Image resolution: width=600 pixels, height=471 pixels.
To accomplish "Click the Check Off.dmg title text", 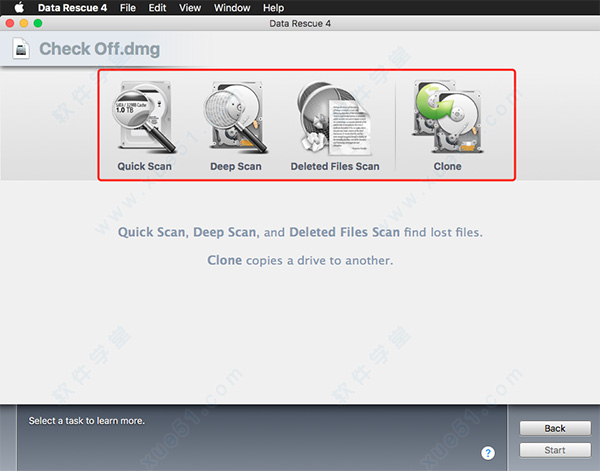I will coord(99,49).
